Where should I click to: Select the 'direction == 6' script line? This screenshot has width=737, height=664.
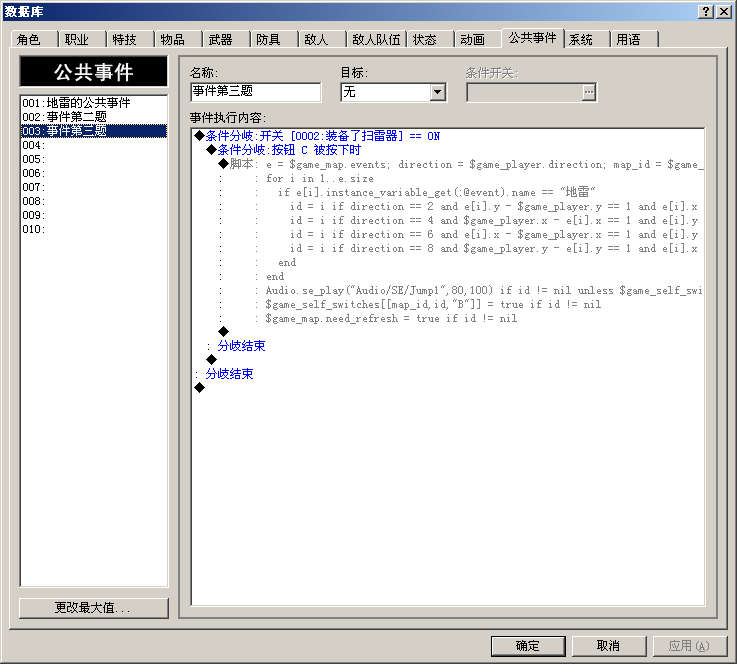pos(448,234)
